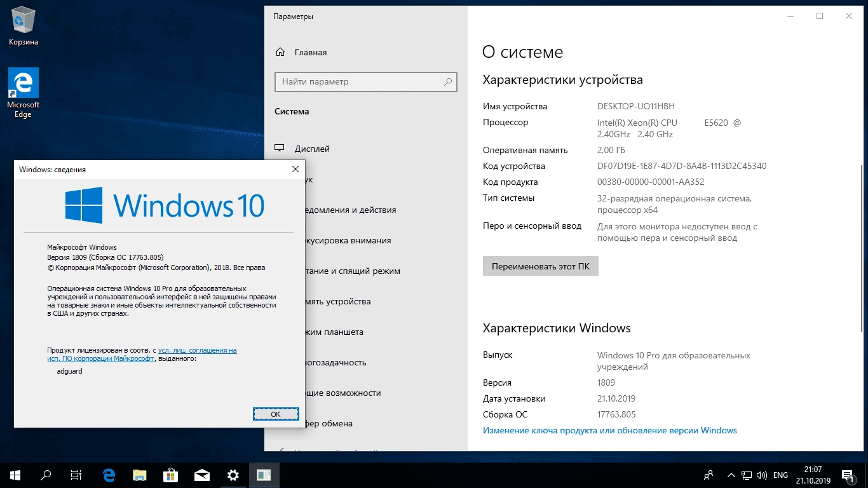Click device ID DF07D19E-1E87-4D7D-8A4B-1113D2C45340
Screen dimensions: 868x488
click(682, 166)
